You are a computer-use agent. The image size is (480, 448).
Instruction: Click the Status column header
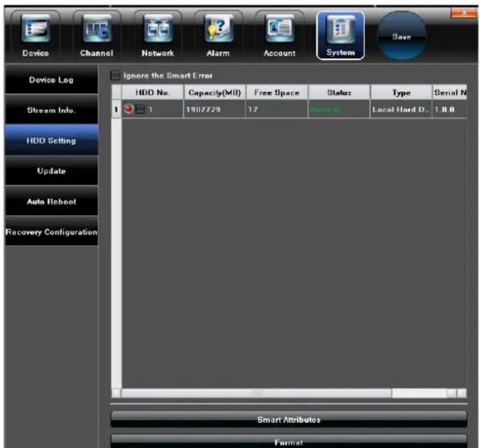point(339,93)
